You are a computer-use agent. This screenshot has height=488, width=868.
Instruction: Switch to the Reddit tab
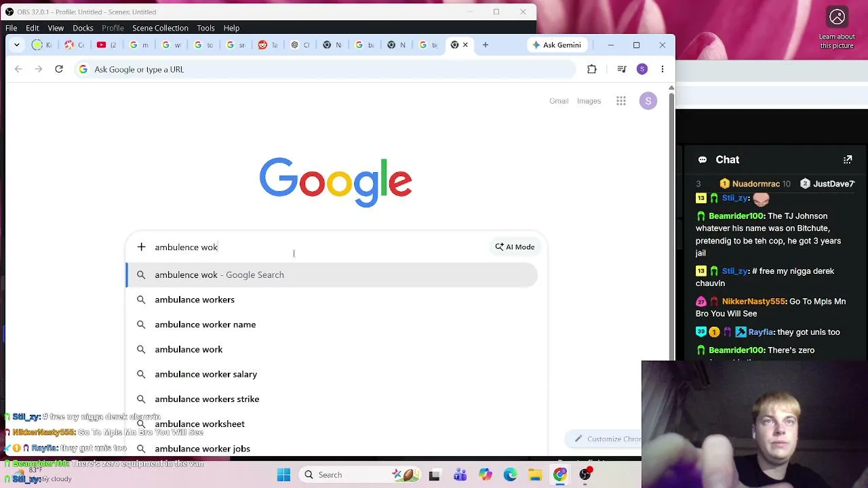tap(268, 45)
